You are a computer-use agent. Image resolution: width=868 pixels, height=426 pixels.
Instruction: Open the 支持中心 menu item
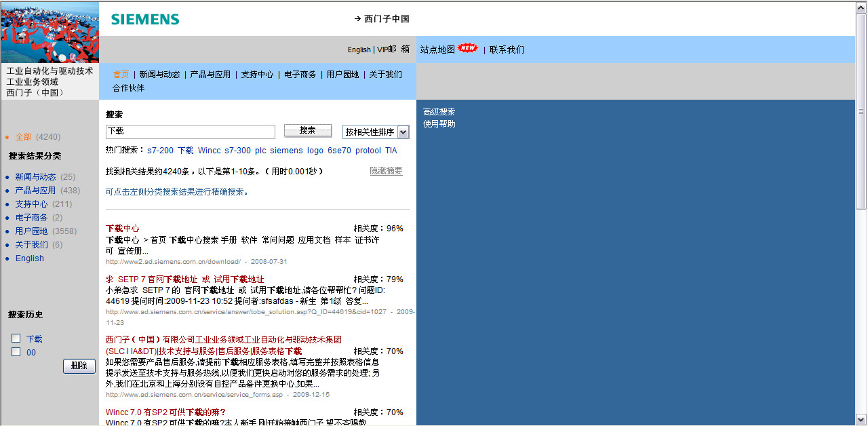click(257, 75)
